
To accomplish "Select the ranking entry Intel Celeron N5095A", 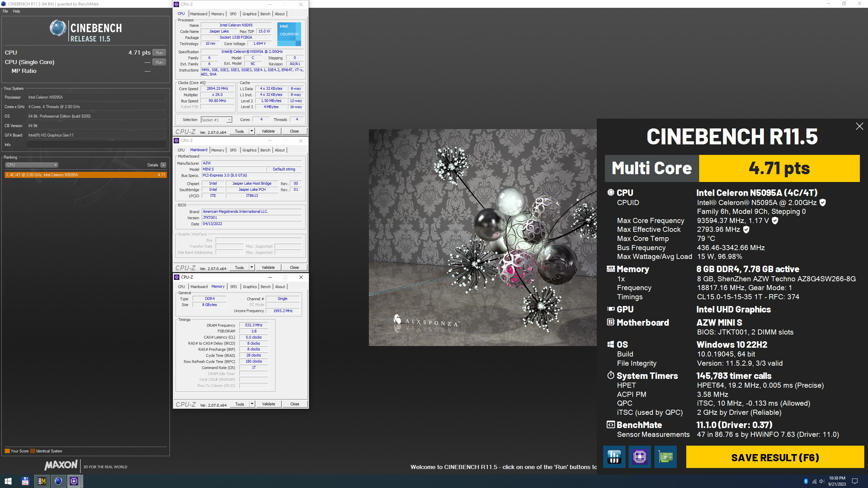I will 85,175.
